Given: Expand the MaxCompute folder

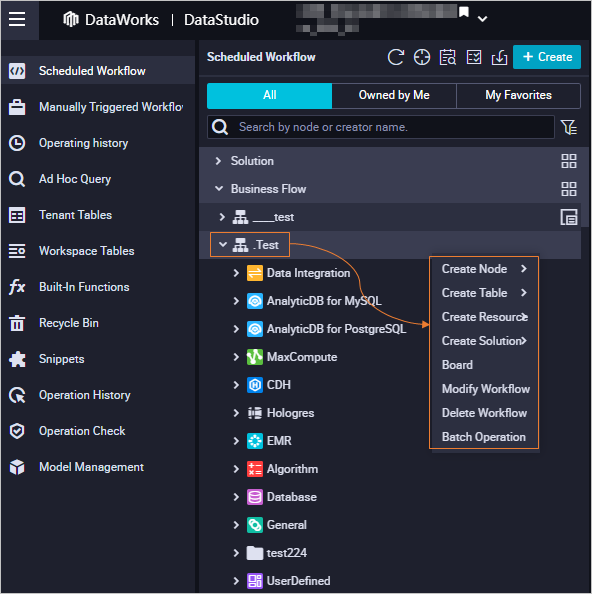Looking at the screenshot, I should click(236, 357).
